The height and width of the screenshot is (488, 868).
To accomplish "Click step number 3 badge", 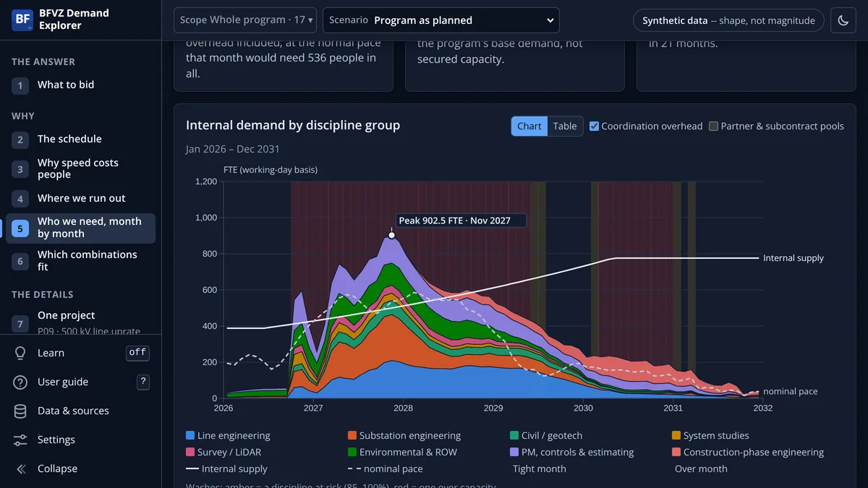I will coord(20,169).
